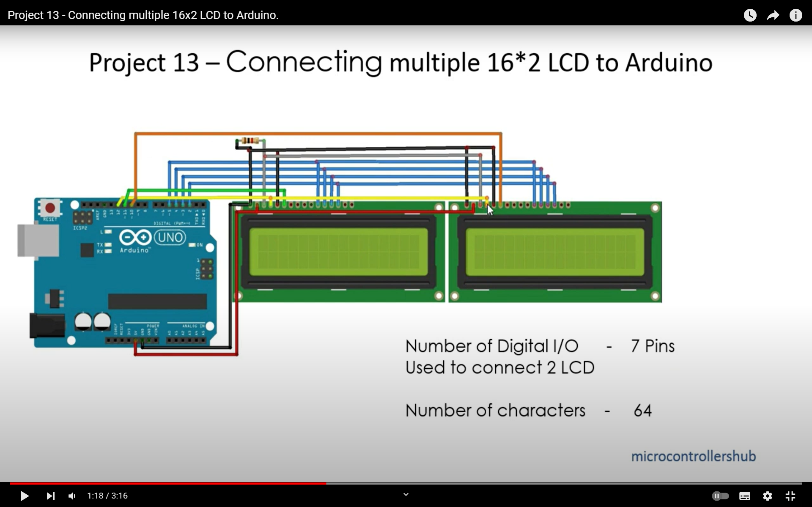The height and width of the screenshot is (507, 812).
Task: Open the Project 13 video title link
Action: coord(143,15)
